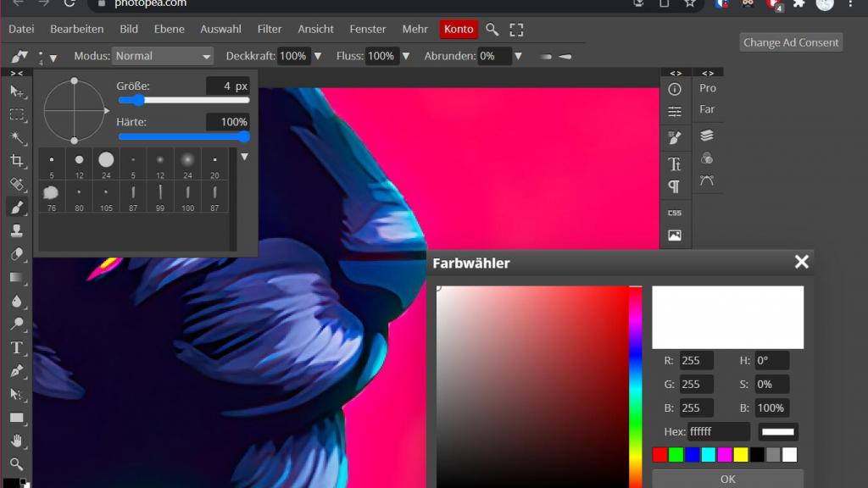Select the Blur drop tool

[x=17, y=301]
